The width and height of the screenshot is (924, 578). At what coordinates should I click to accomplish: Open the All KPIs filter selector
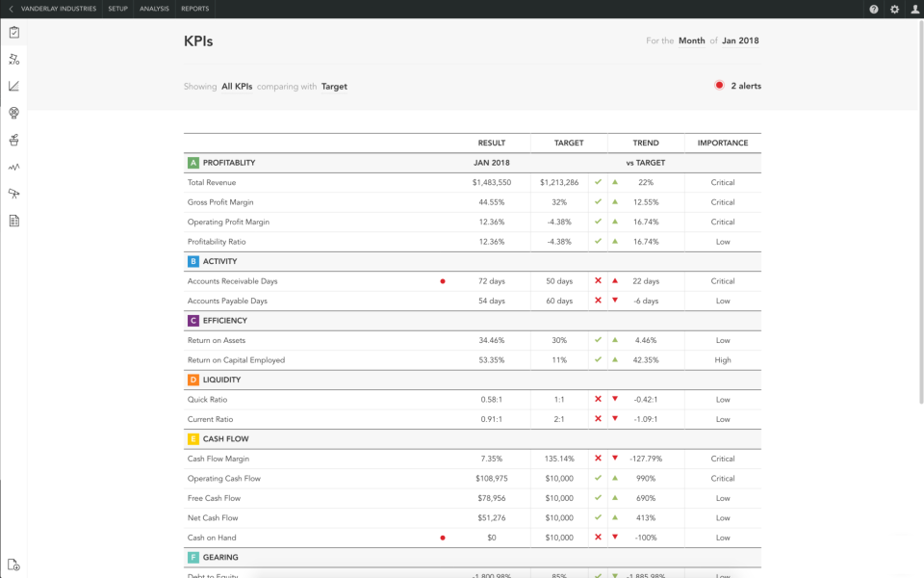(239, 86)
